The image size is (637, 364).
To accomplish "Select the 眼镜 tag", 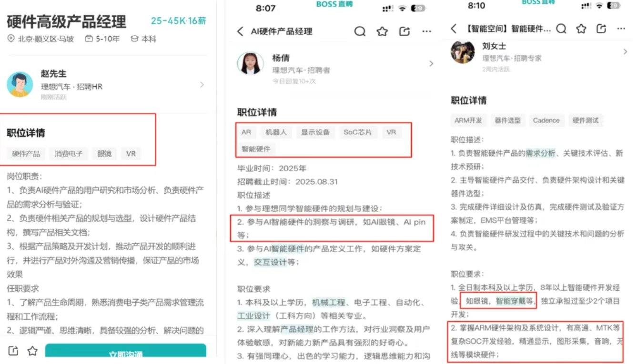I will pyautogui.click(x=104, y=154).
